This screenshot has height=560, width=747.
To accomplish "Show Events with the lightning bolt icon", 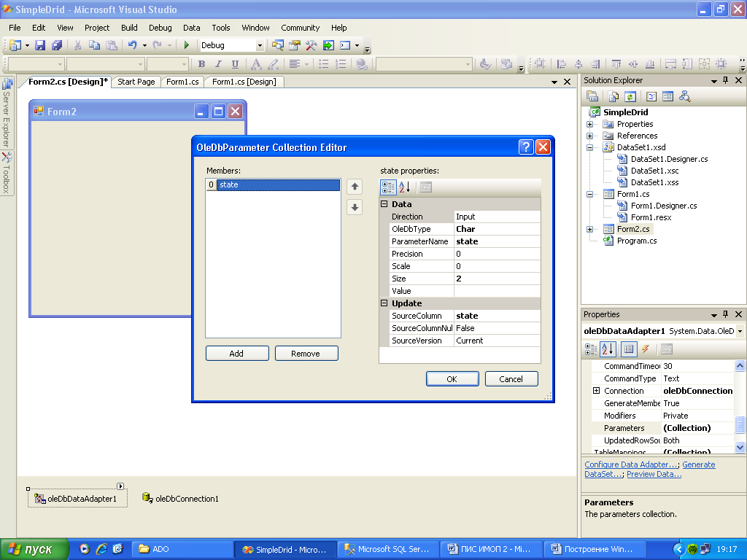I will [x=645, y=349].
